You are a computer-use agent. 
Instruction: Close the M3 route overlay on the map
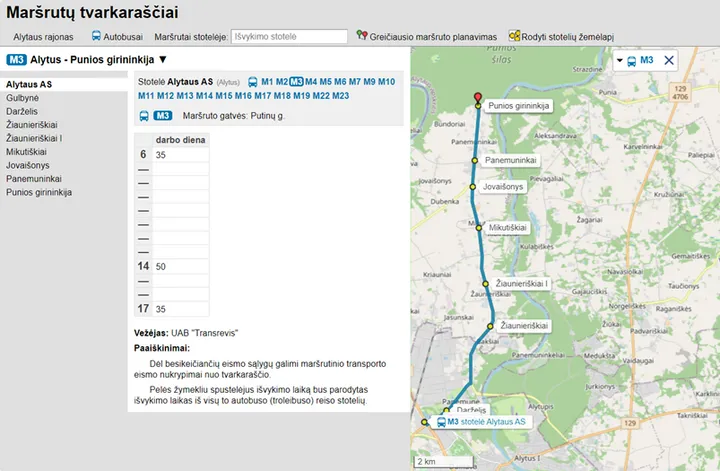[x=669, y=60]
